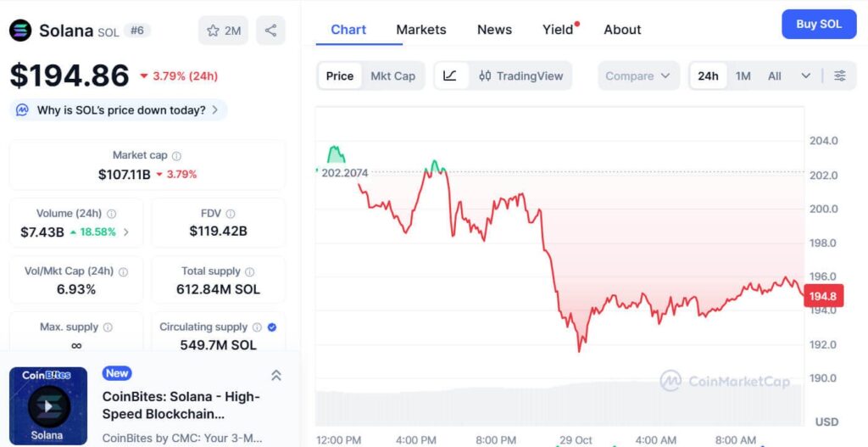Add Solana to watchlist via star button
Viewport: 868px width, 447px height.
[224, 31]
